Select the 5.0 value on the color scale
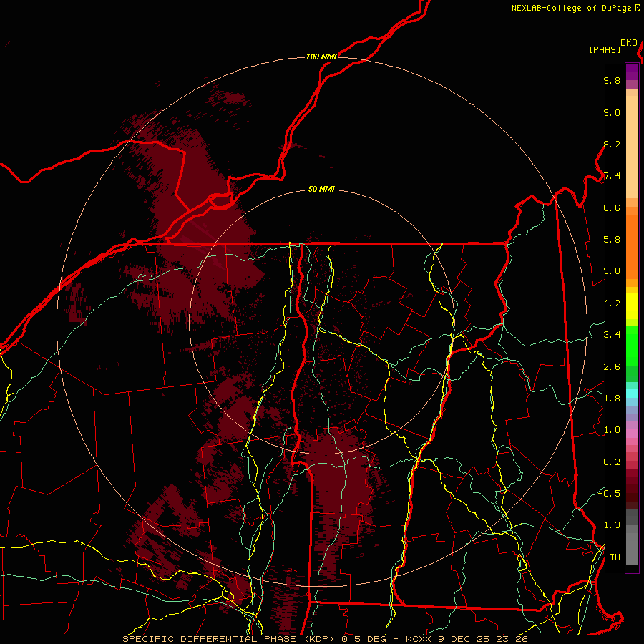644x644 pixels. [x=612, y=271]
